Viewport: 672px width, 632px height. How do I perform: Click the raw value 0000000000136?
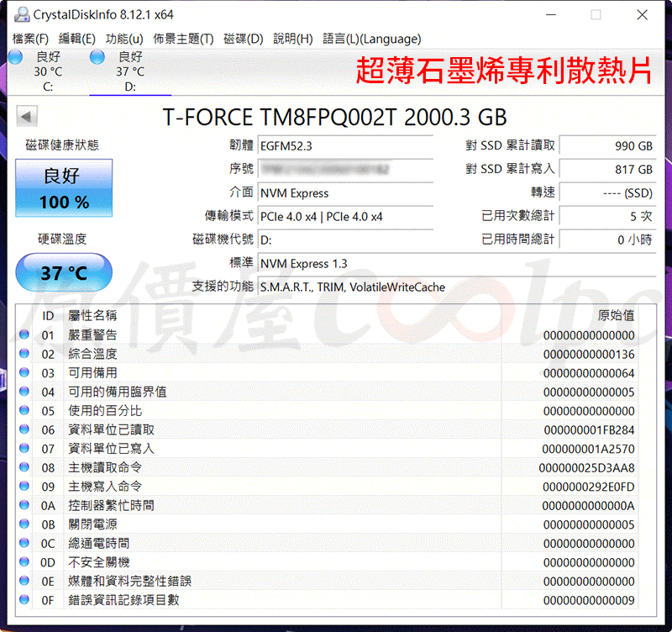[x=589, y=354]
